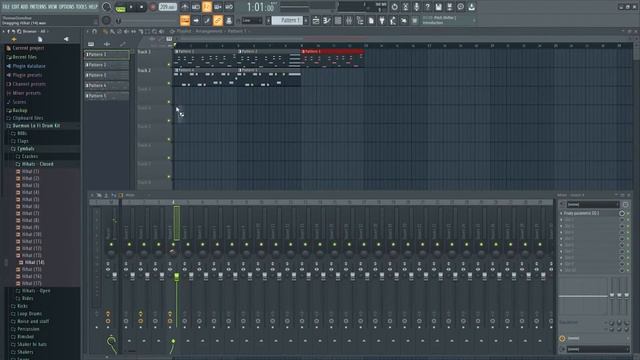
Task: Toggle Pat/Song mode switch
Action: pyautogui.click(x=120, y=7)
